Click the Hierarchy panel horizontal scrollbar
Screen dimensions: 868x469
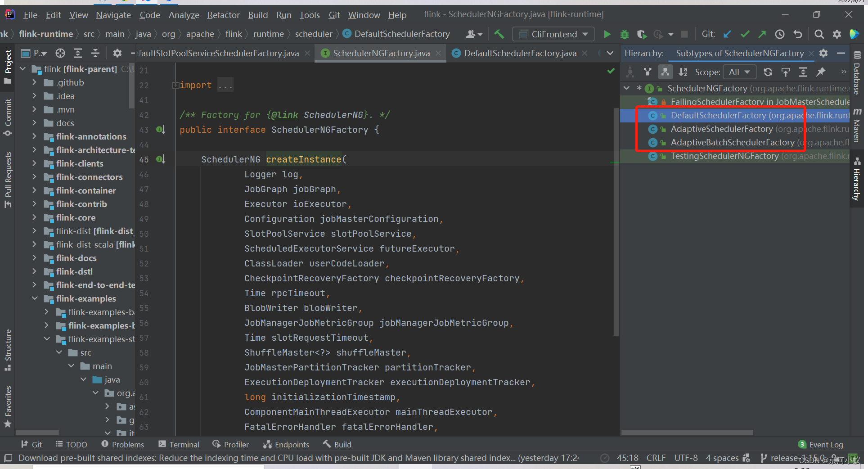click(x=687, y=432)
